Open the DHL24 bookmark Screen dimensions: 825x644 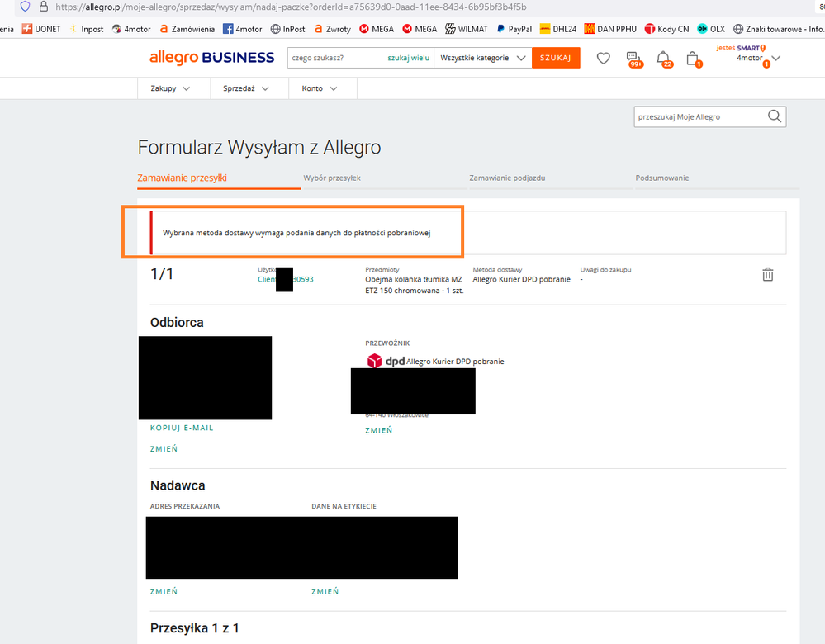point(558,29)
